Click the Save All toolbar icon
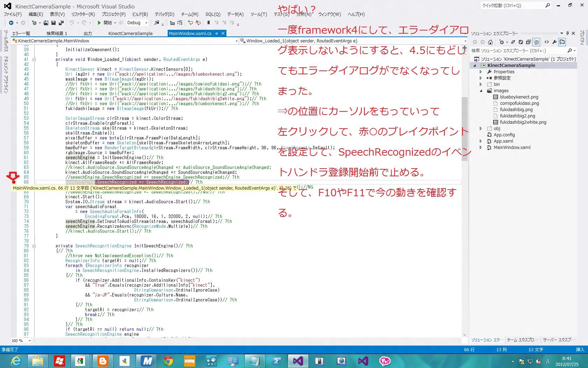Viewport: 588px width, 368px height. [61, 23]
